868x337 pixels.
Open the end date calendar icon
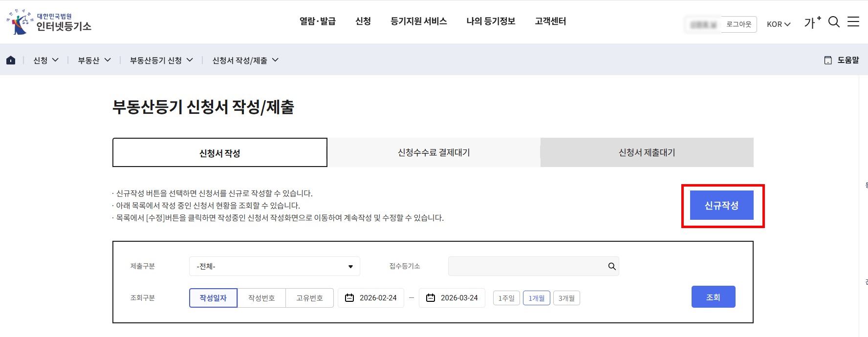coord(431,298)
